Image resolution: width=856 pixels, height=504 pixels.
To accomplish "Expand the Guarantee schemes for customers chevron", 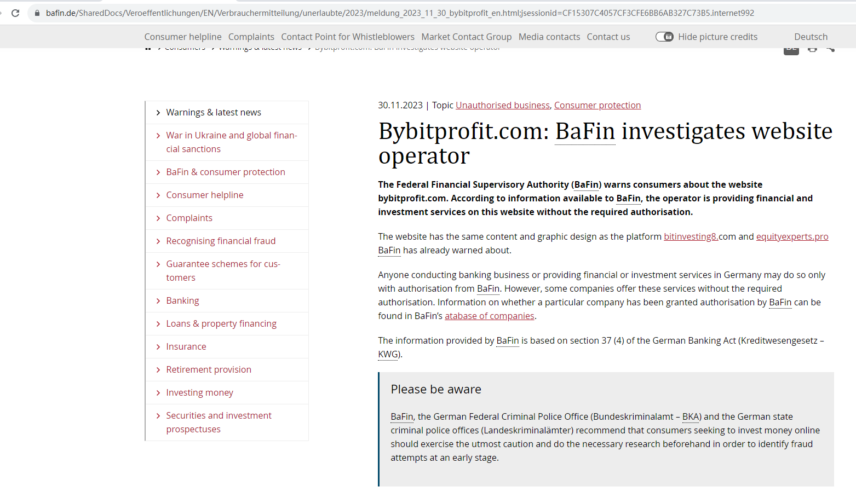I will pos(158,264).
